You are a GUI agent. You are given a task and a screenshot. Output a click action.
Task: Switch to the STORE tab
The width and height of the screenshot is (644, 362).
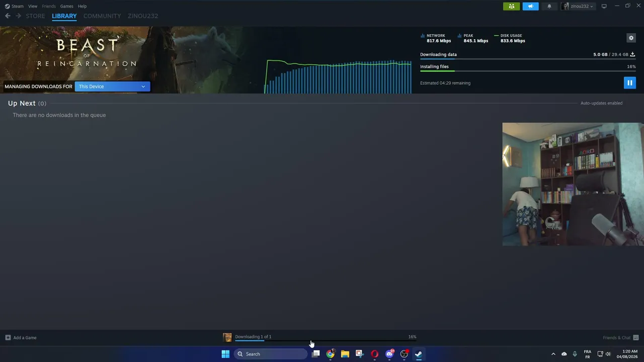35,16
